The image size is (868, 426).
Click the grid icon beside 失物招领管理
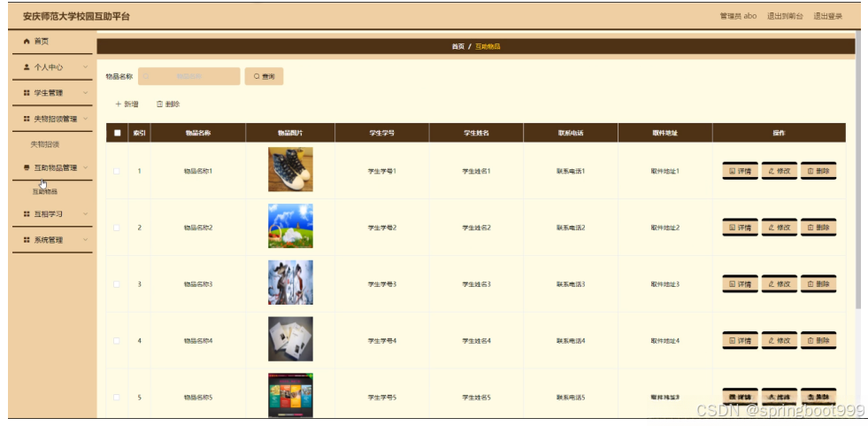tap(26, 119)
